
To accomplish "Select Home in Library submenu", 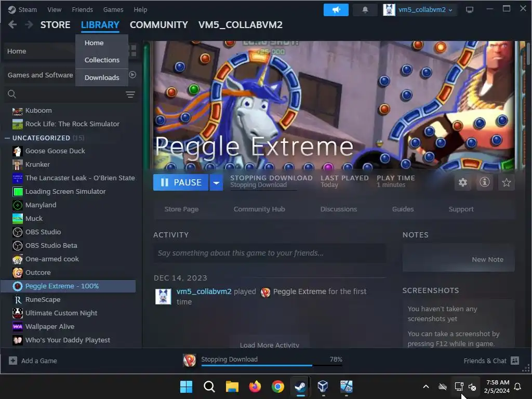I will 102,43.
